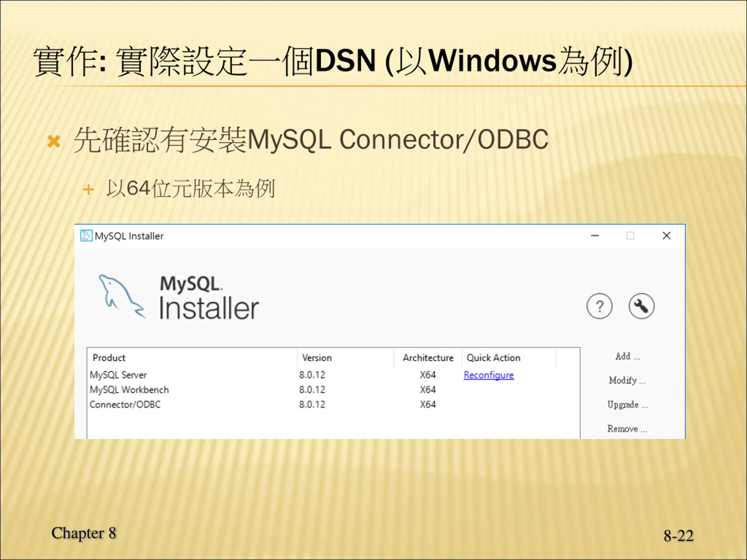Click the 8.0.12 version of Connector/ODBC
This screenshot has width=747, height=560.
312,404
